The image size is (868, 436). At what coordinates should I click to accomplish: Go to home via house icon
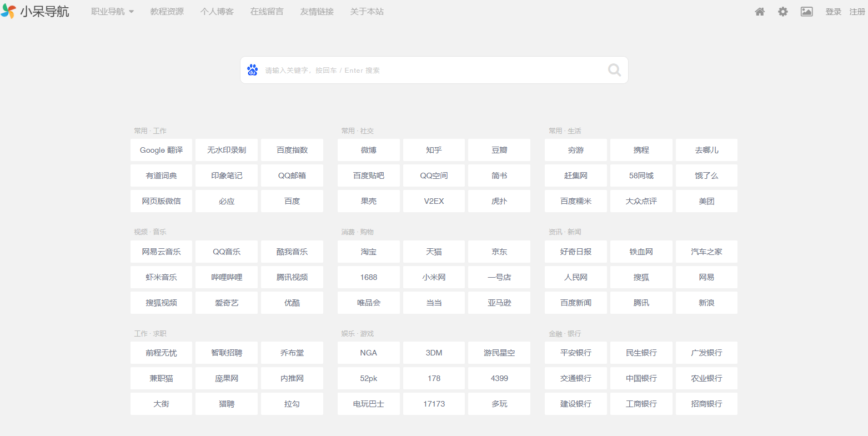(x=760, y=12)
